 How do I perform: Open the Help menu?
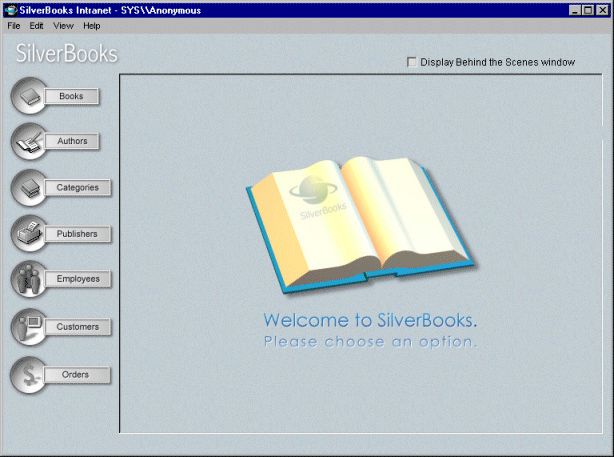pyautogui.click(x=92, y=26)
